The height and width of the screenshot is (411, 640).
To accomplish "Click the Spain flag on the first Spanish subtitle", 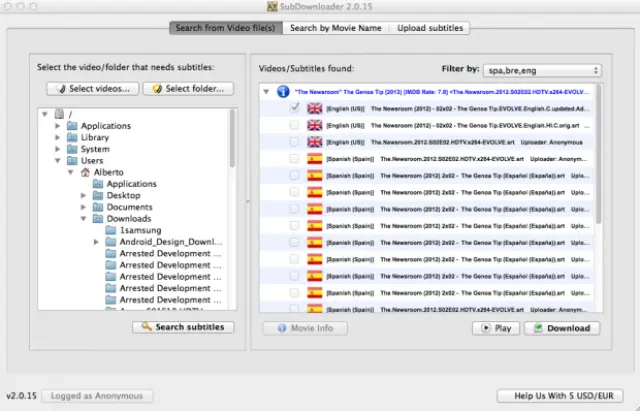I will [314, 159].
